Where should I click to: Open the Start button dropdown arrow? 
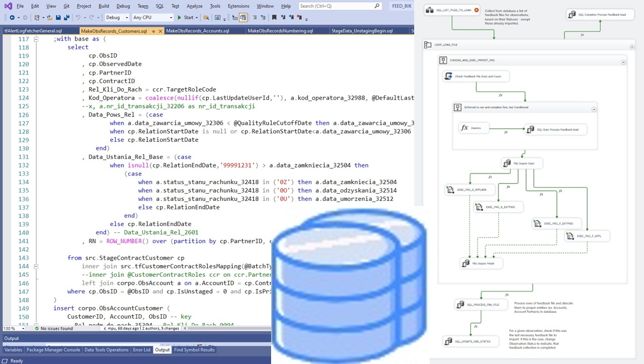197,18
